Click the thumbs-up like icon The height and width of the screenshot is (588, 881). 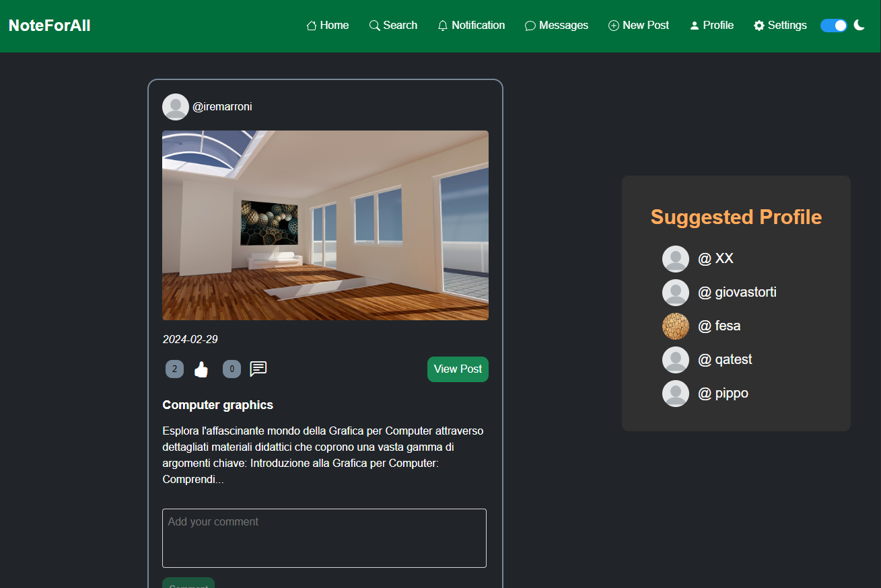[x=201, y=369]
